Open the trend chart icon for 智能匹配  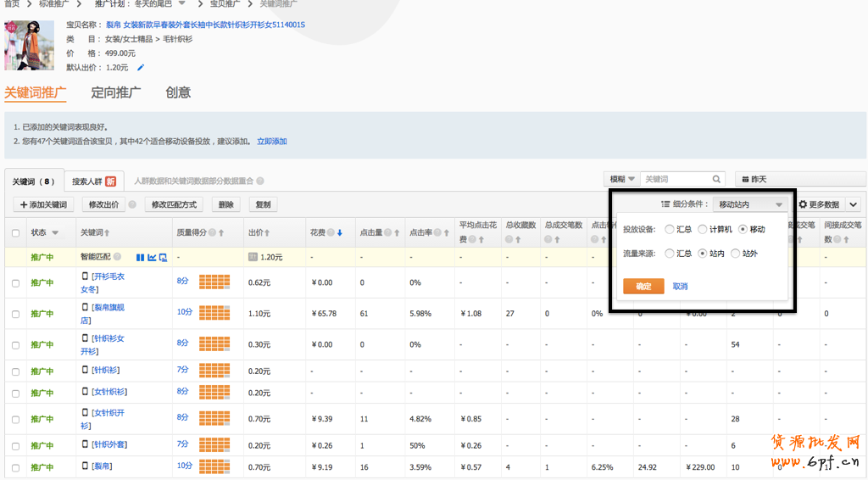(152, 257)
